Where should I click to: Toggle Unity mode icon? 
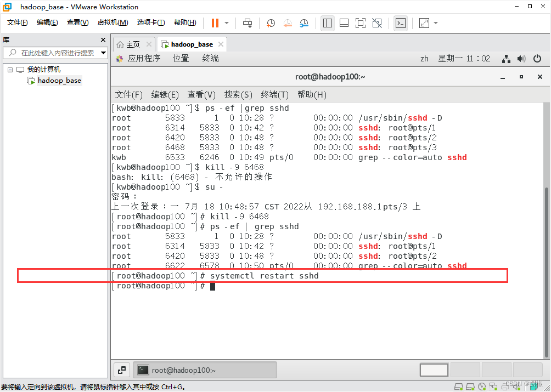[377, 23]
